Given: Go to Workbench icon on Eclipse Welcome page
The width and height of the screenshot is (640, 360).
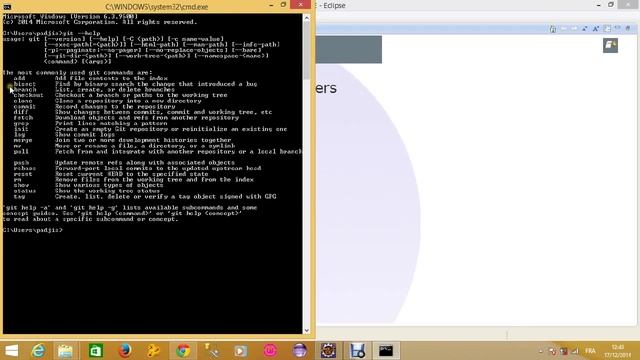Looking at the screenshot, I should (x=610, y=45).
